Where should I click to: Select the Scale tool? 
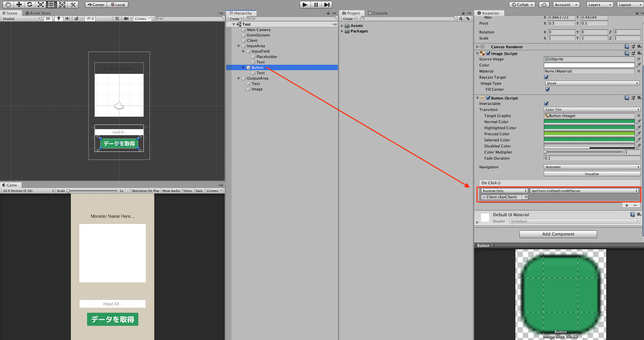[x=41, y=4]
